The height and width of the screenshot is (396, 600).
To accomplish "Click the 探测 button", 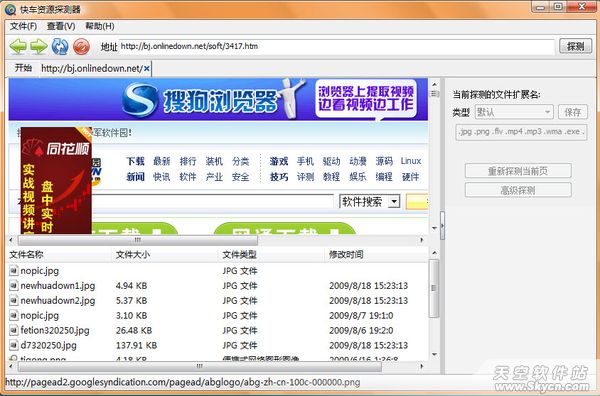I will tap(575, 46).
